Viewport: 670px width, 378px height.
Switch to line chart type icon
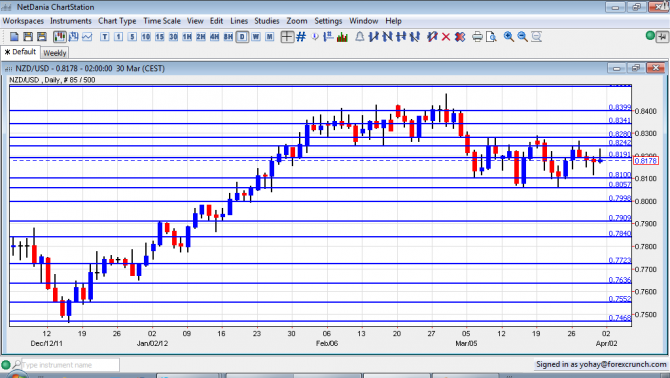pyautogui.click(x=87, y=37)
